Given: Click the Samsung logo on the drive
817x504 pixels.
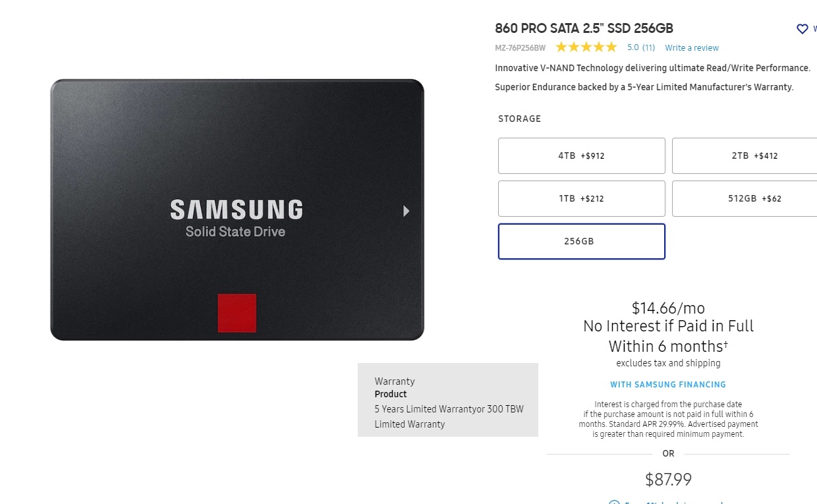Looking at the screenshot, I should tap(237, 210).
